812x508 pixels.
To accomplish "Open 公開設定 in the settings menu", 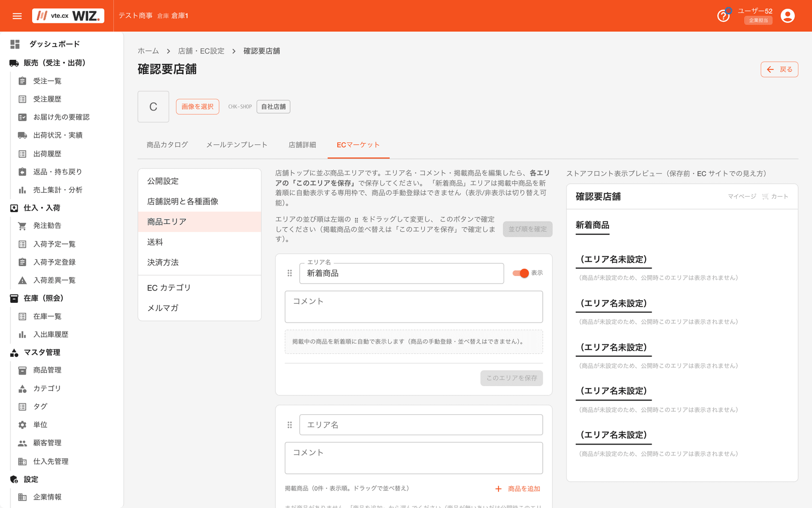I will point(200,181).
